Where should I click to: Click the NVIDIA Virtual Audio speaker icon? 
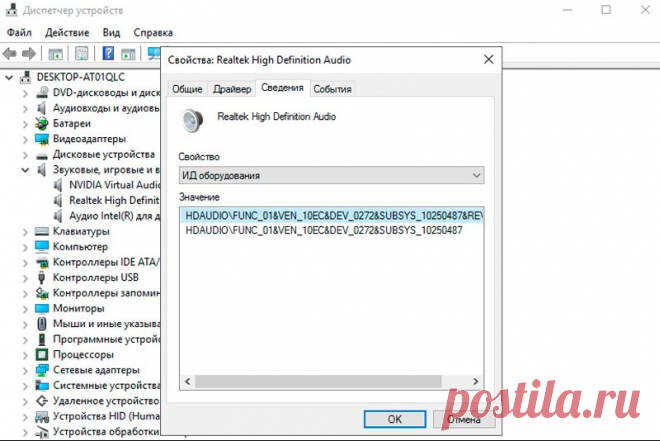tap(58, 185)
